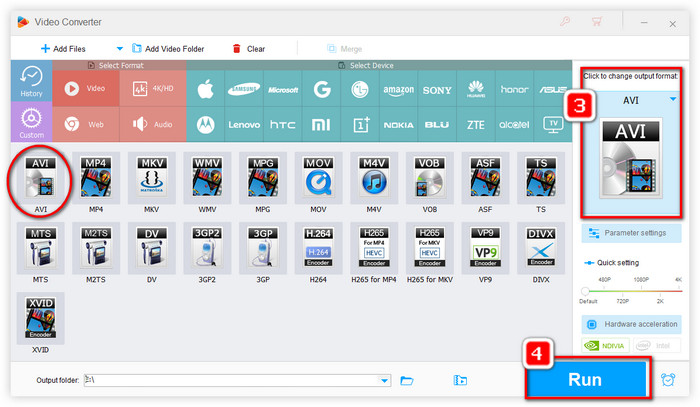Choose the DV format icon

pyautogui.click(x=152, y=248)
